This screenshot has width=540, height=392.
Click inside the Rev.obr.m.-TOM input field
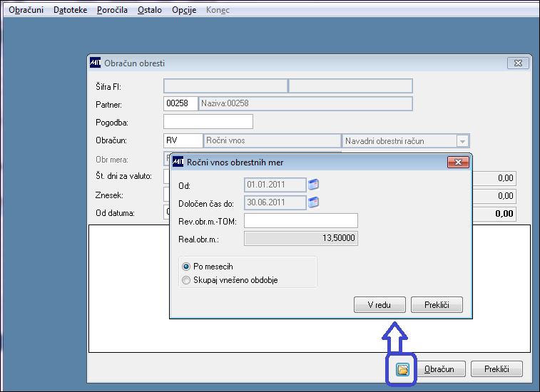point(301,221)
